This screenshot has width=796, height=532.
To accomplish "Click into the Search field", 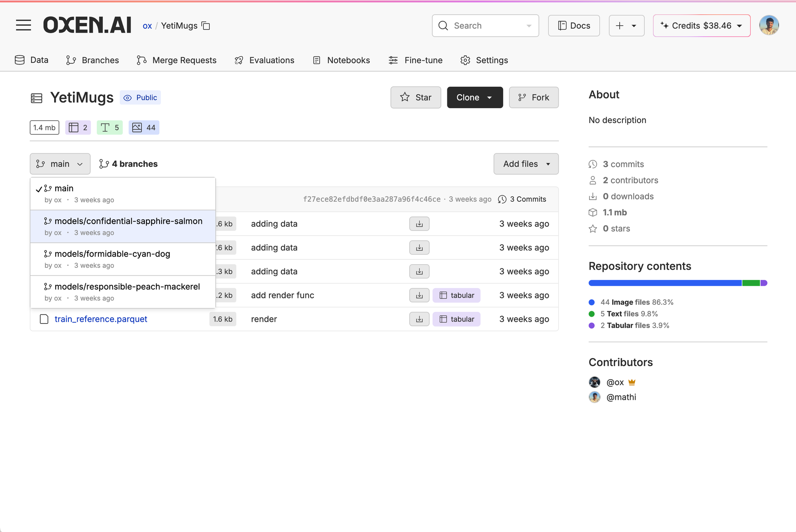I will click(x=485, y=26).
